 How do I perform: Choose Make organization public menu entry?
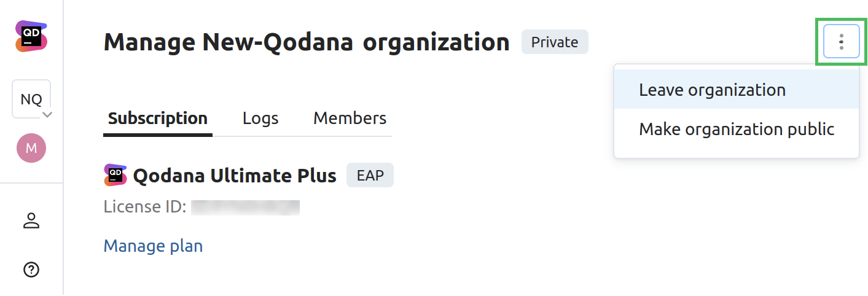(736, 129)
